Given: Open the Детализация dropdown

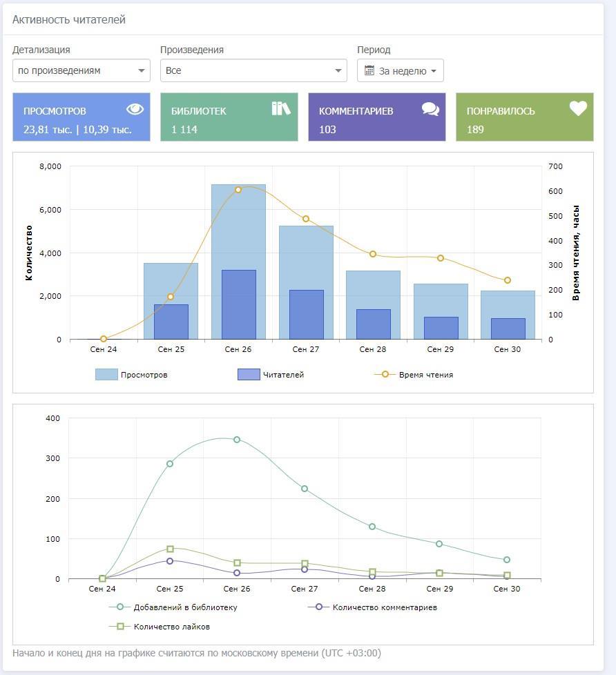Looking at the screenshot, I should [x=81, y=70].
